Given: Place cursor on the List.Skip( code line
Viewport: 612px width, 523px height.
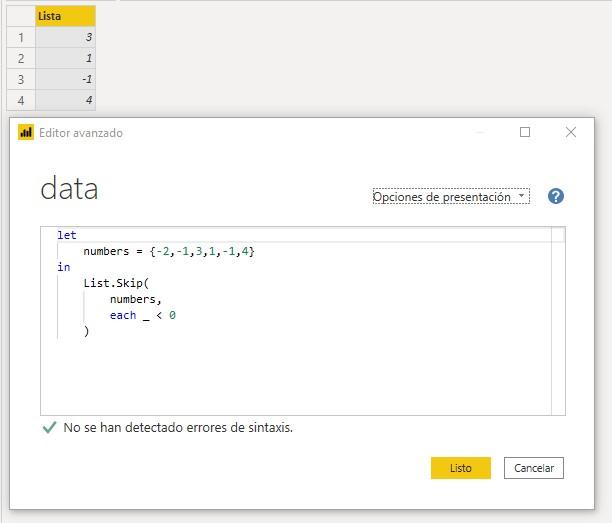Looking at the screenshot, I should pyautogui.click(x=116, y=283).
